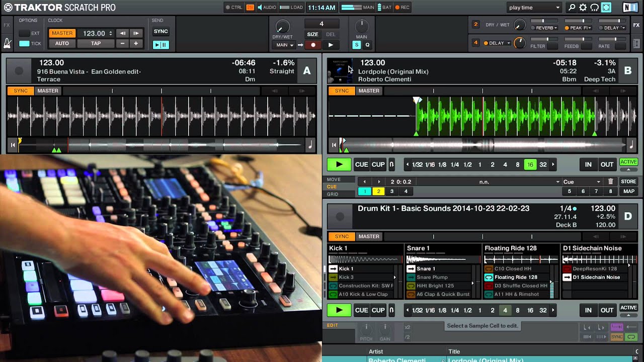Viewport: 644px width, 362px height.
Task: Decrease master tempo with minus button
Action: pyautogui.click(x=122, y=43)
